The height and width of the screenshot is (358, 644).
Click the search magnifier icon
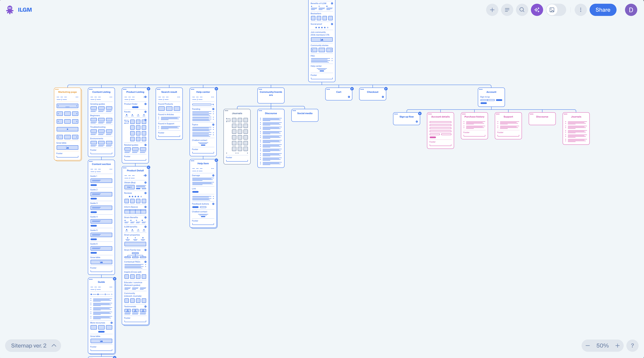(x=522, y=10)
